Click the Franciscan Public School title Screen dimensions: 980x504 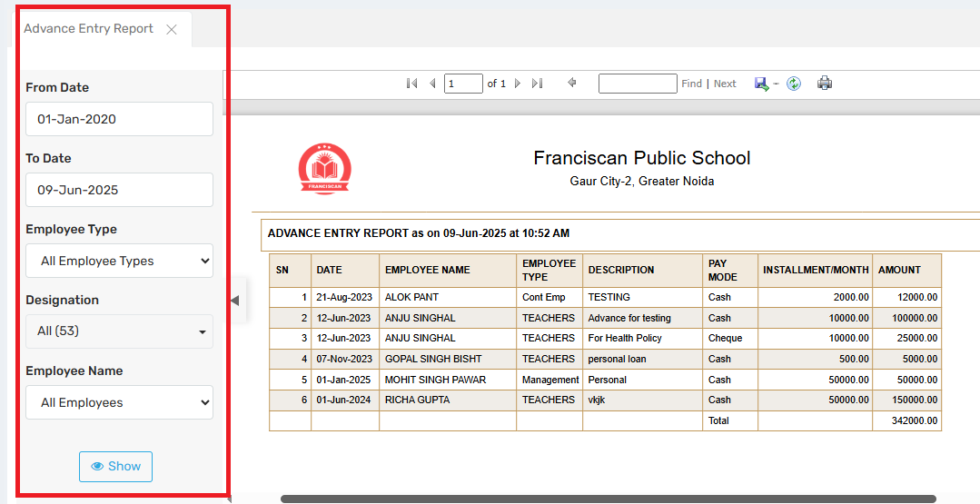(642, 158)
